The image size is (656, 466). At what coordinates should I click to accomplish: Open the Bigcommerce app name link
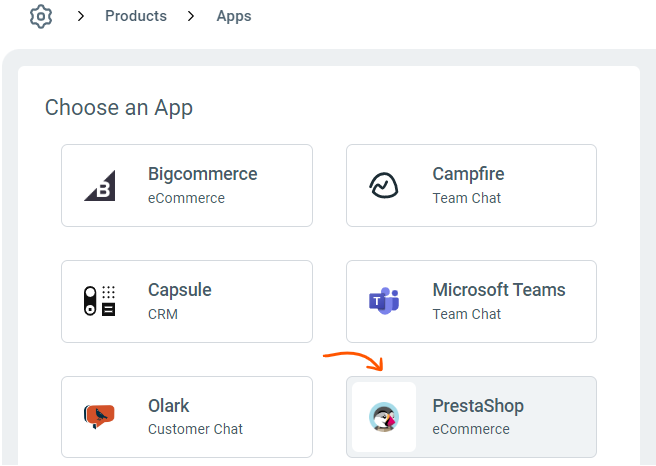click(202, 174)
